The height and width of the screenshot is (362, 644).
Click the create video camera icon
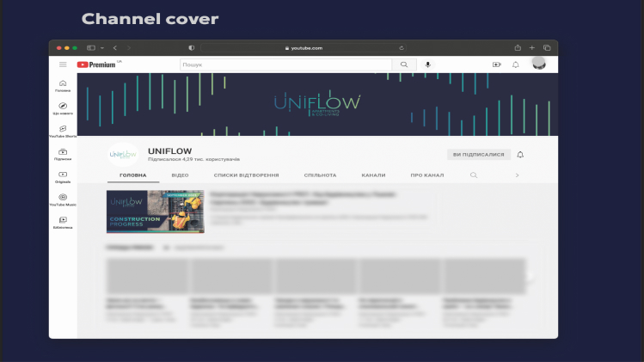point(497,64)
